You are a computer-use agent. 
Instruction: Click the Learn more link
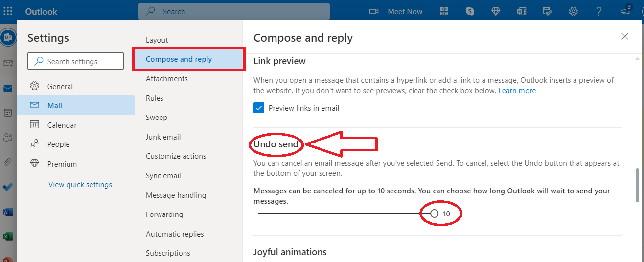point(517,91)
